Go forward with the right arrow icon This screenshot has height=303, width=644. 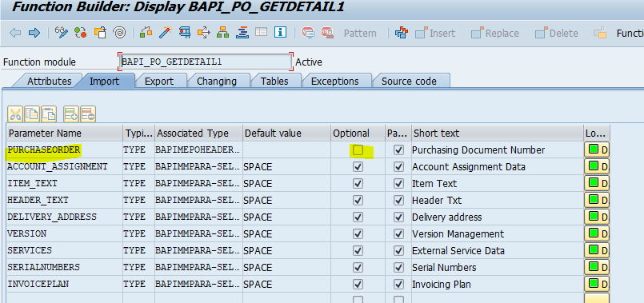click(34, 33)
